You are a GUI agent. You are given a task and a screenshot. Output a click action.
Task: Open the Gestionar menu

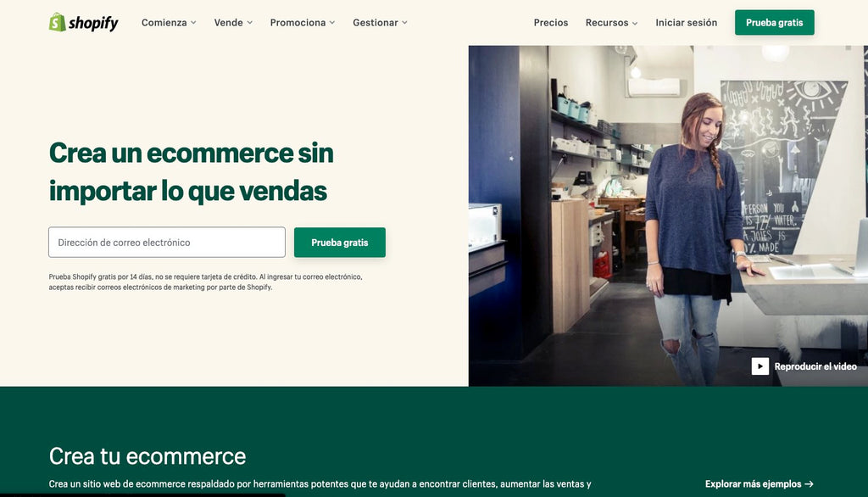click(x=376, y=23)
